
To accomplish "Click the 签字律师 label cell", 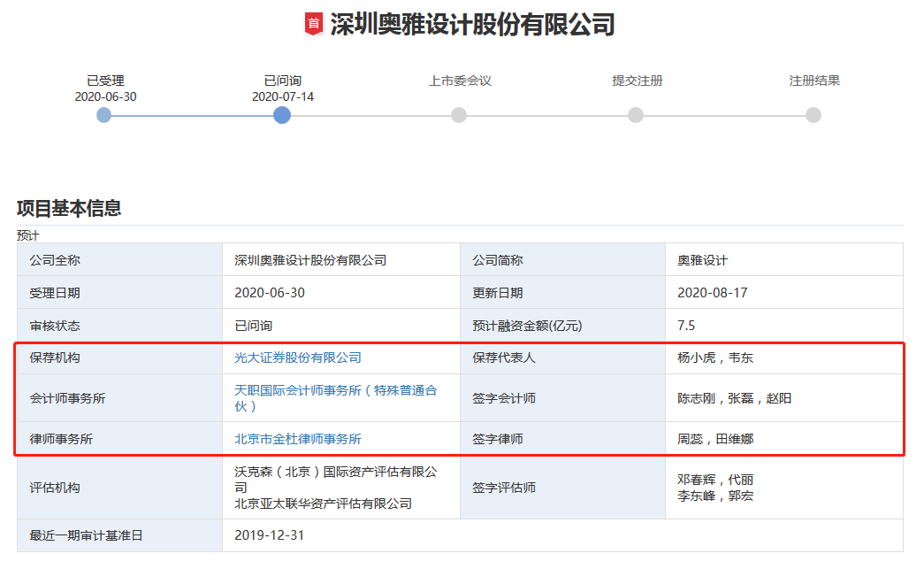I will (x=562, y=439).
